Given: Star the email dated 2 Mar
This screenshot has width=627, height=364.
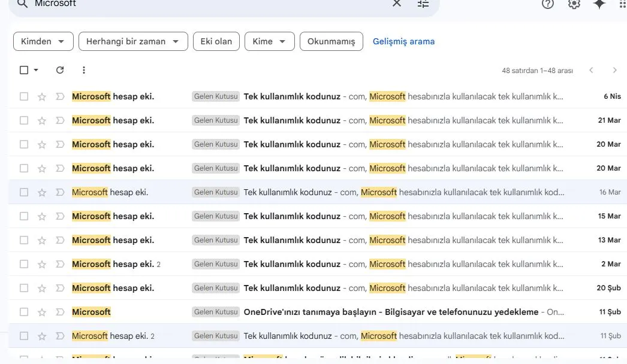Looking at the screenshot, I should click(41, 264).
